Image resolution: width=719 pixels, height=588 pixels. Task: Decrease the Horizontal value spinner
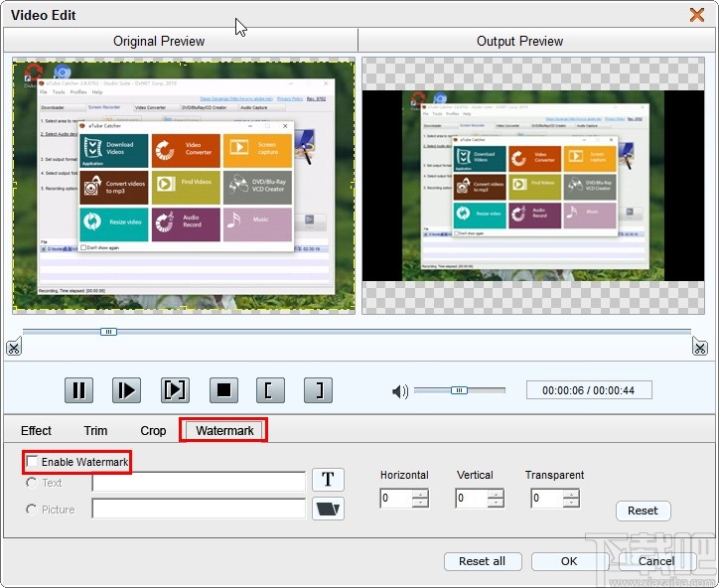[x=420, y=503]
